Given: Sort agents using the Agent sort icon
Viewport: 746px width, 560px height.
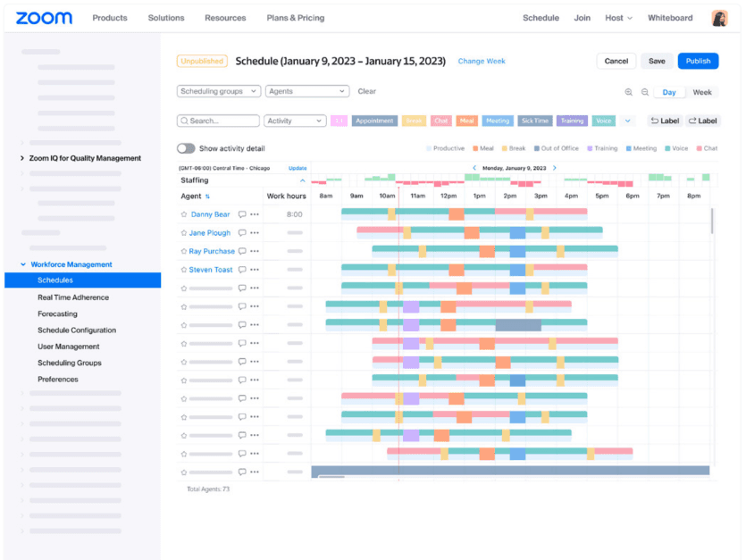Looking at the screenshot, I should pos(208,196).
